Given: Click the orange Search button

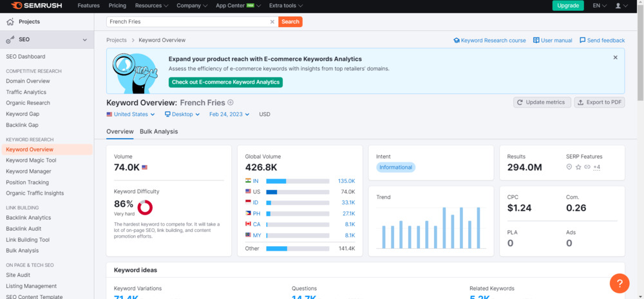Looking at the screenshot, I should 290,22.
